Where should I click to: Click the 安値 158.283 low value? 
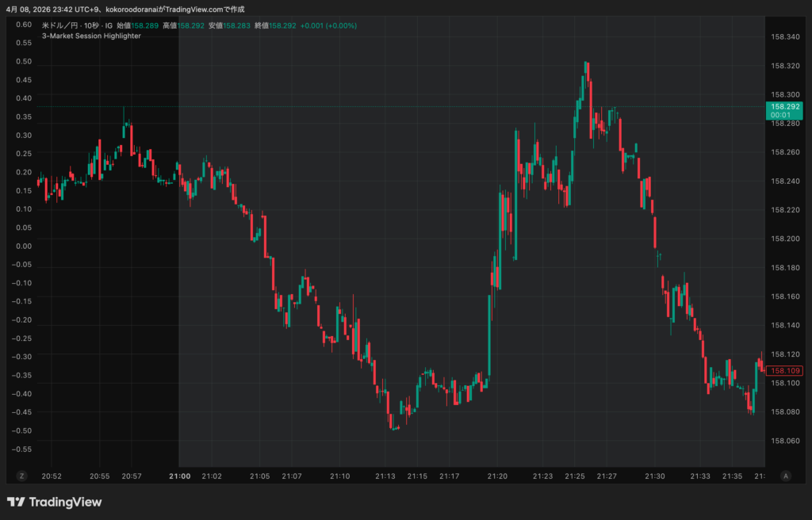(236, 25)
